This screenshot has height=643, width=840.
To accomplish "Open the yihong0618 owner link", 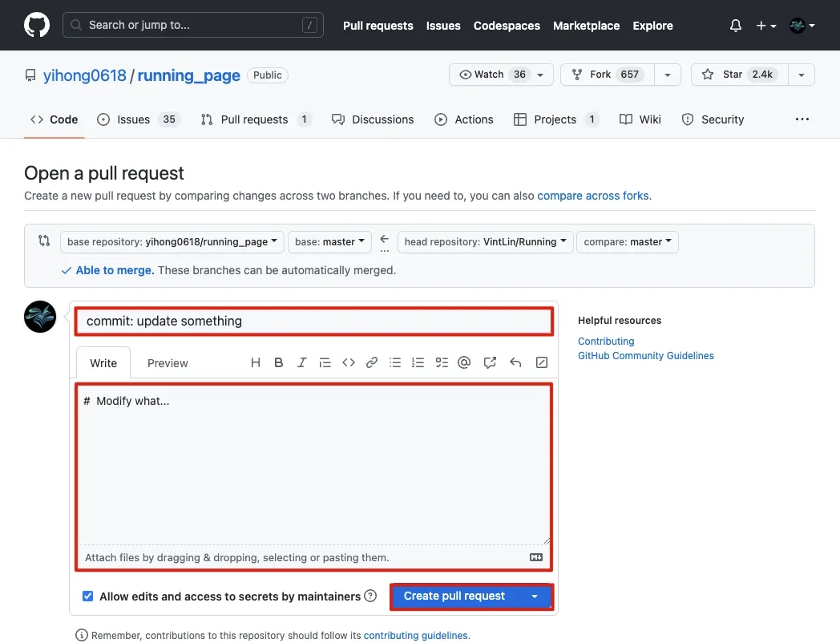I will pos(85,75).
